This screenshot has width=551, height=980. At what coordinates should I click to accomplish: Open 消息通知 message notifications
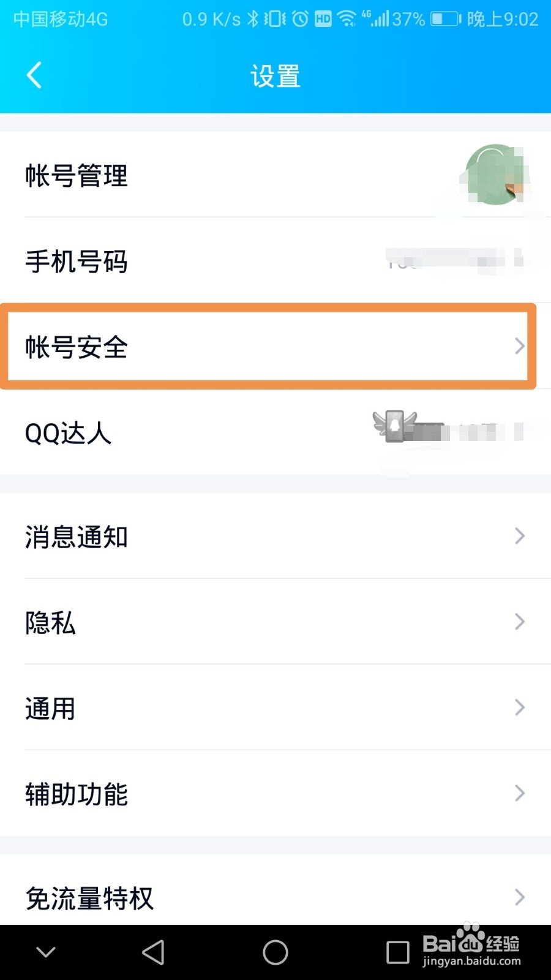[x=77, y=537]
